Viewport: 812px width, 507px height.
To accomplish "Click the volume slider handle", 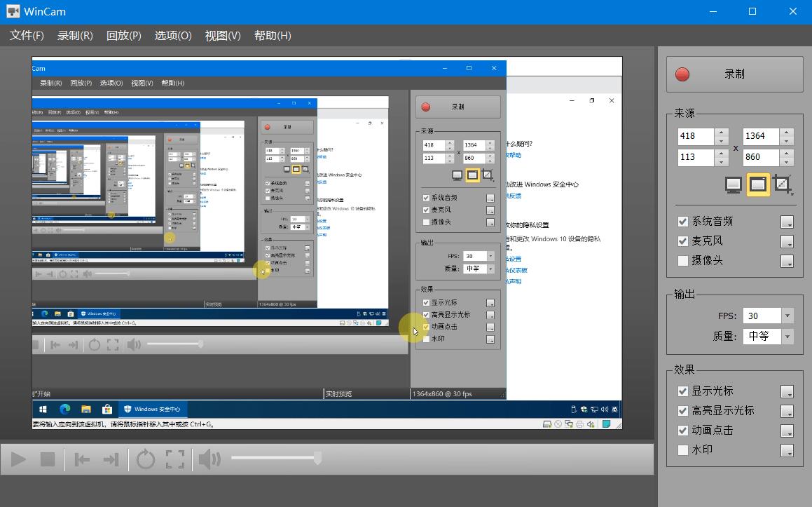I will 318,458.
